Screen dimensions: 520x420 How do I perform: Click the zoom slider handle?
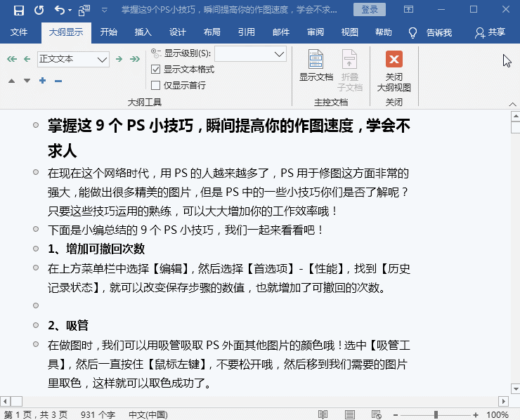pyautogui.click(x=436, y=414)
